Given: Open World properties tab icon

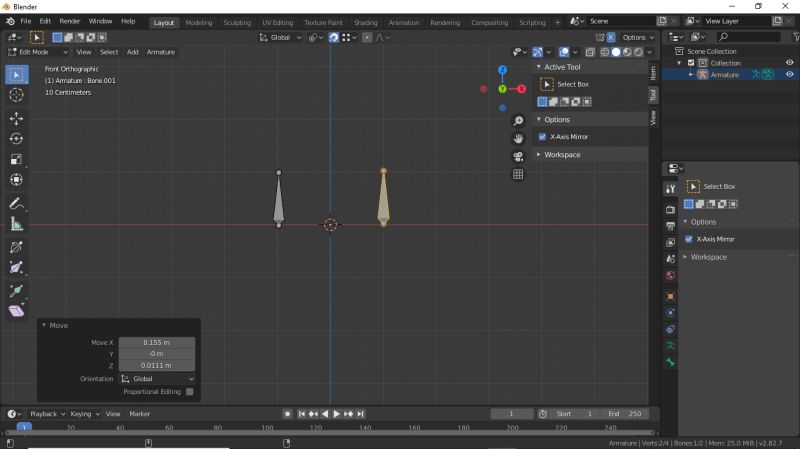Looking at the screenshot, I should pos(670,276).
